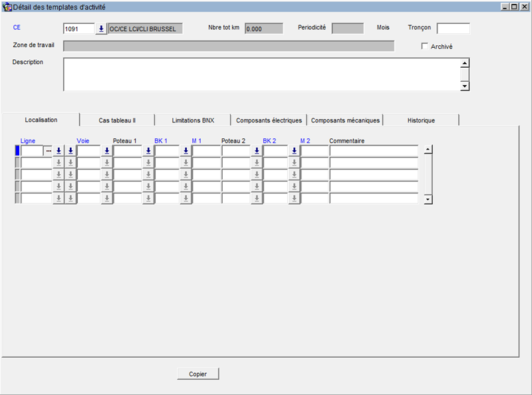This screenshot has height=395, width=532.
Task: Open the Voie lookup arrow in the second grid row
Action: [x=107, y=162]
